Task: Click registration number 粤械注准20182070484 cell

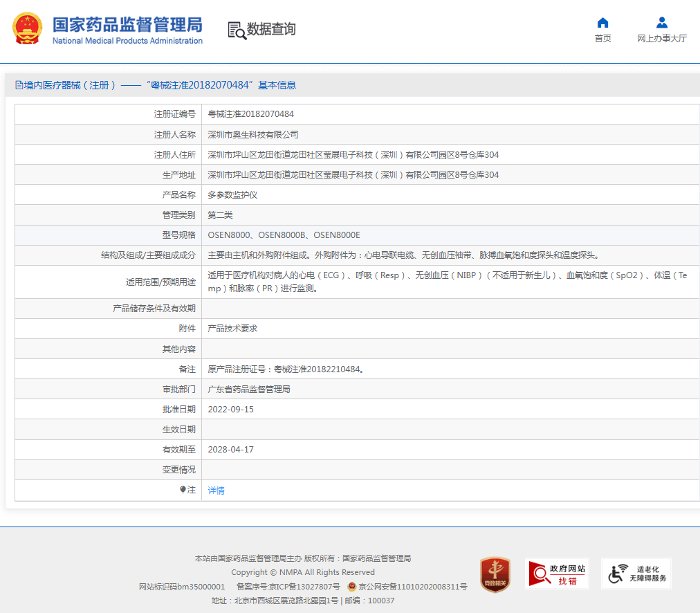Action: point(250,114)
